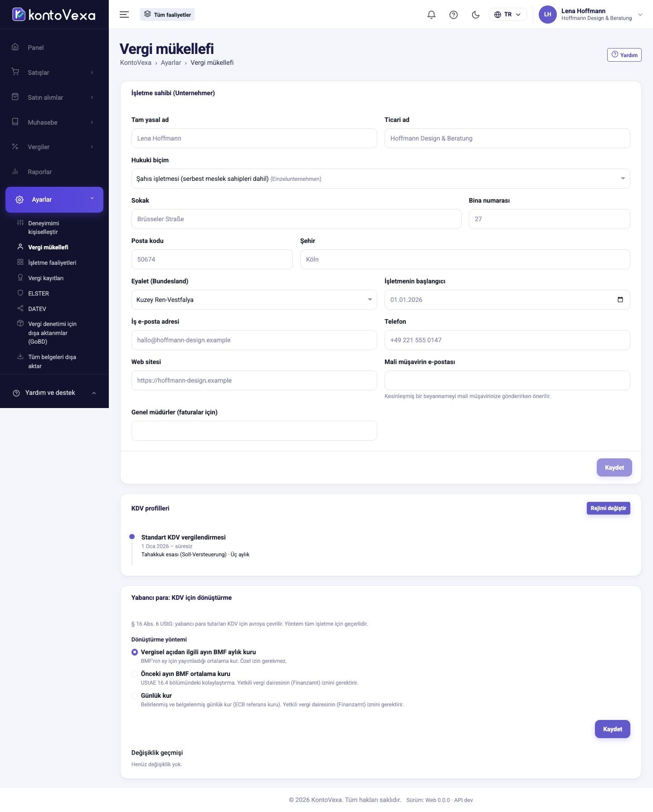Click the Tüm faaliyetler layers chip
This screenshot has width=653, height=812.
point(167,15)
